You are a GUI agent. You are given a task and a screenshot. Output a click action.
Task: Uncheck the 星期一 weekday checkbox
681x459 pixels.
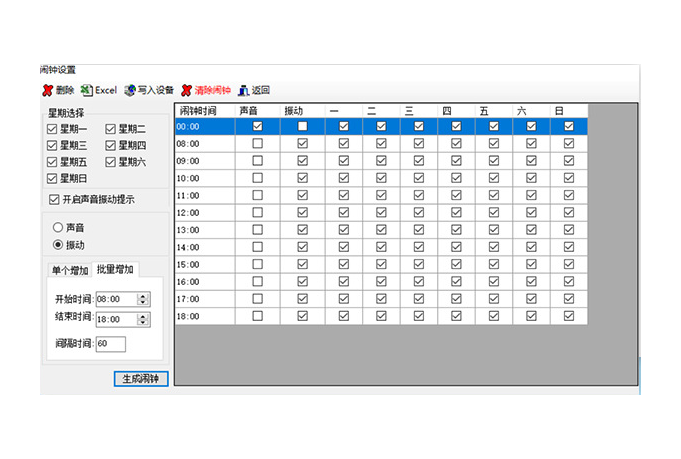coord(53,129)
